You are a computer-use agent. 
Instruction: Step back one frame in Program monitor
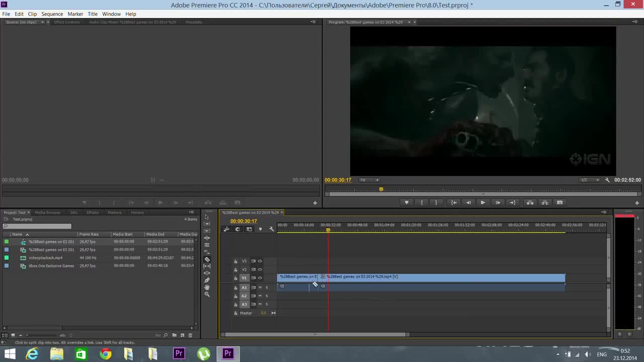(468, 203)
